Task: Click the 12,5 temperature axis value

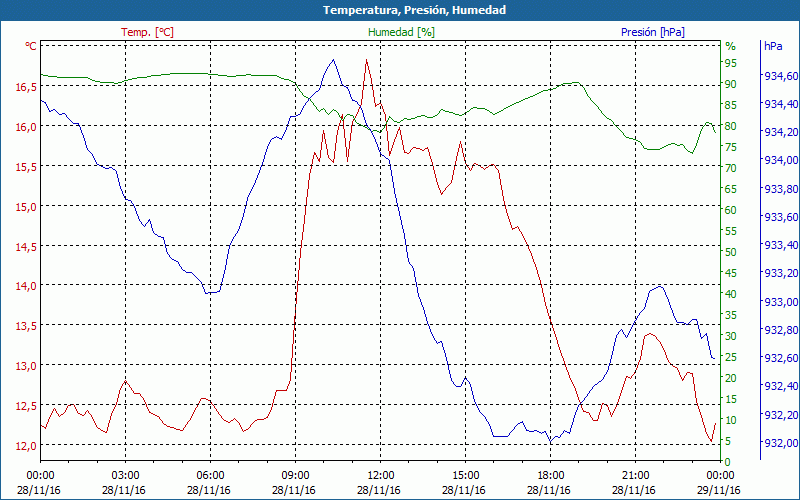Action: (x=26, y=407)
